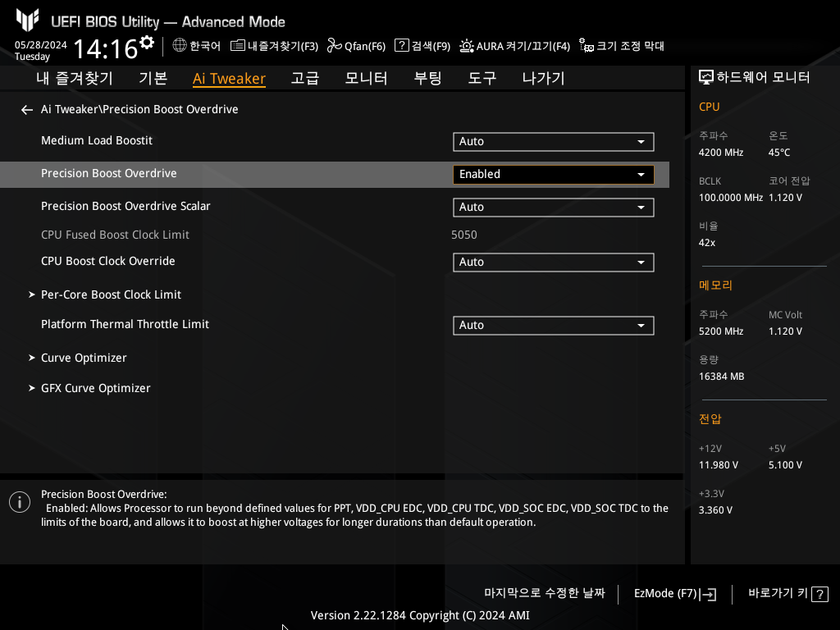
Task: Expand Per-Core Boost Clock Limit submenu
Action: click(111, 294)
